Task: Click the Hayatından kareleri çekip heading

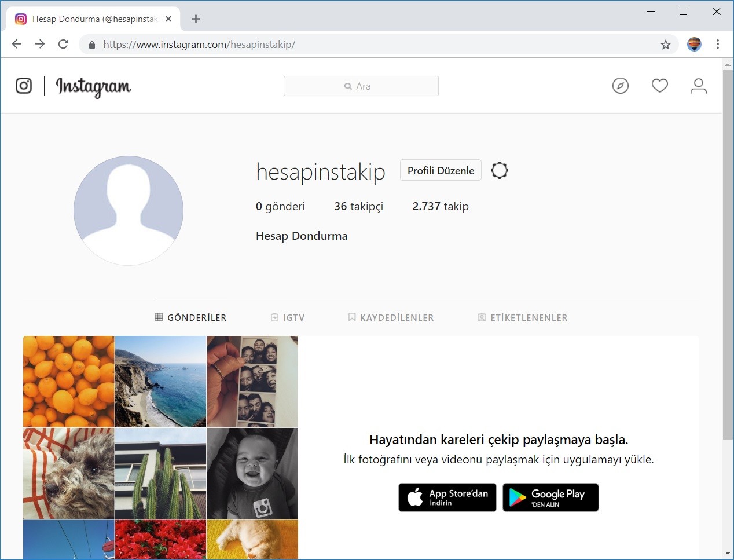Action: [x=498, y=440]
